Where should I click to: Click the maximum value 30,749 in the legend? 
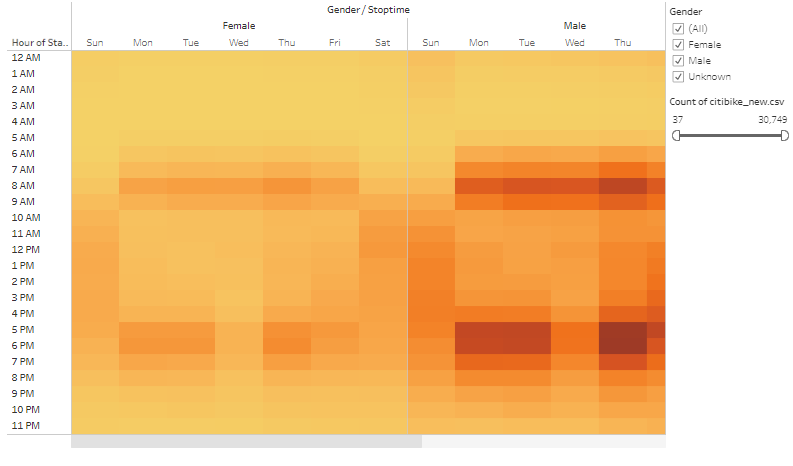coord(772,120)
